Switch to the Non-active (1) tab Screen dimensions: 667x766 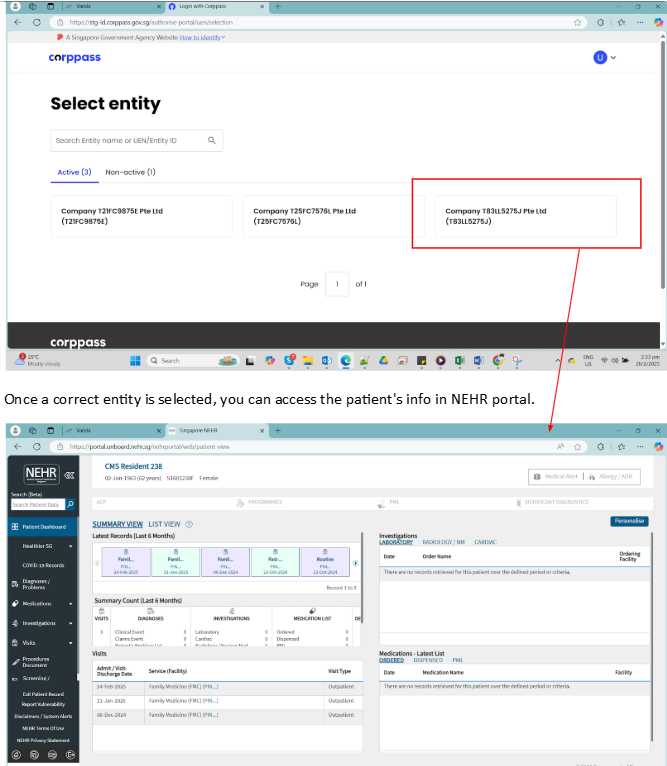(130, 172)
